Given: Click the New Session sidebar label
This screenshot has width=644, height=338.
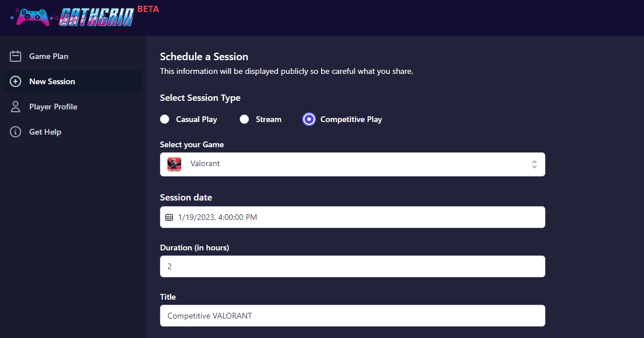Looking at the screenshot, I should click(x=52, y=81).
